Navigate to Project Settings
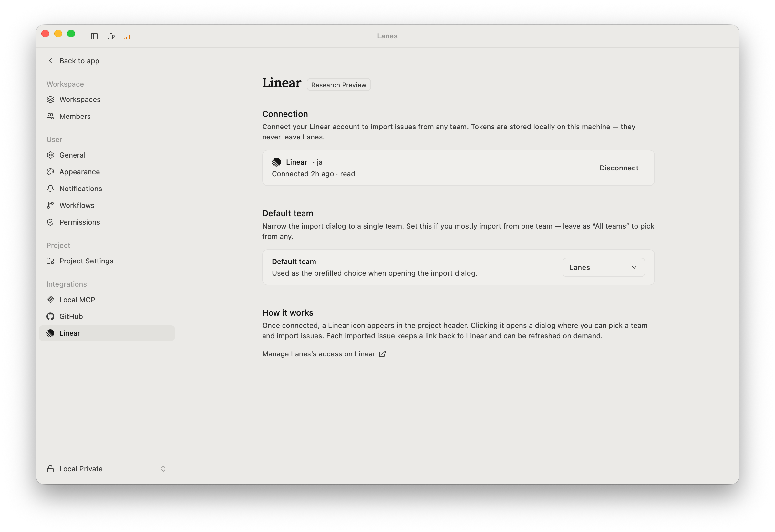 click(x=107, y=261)
